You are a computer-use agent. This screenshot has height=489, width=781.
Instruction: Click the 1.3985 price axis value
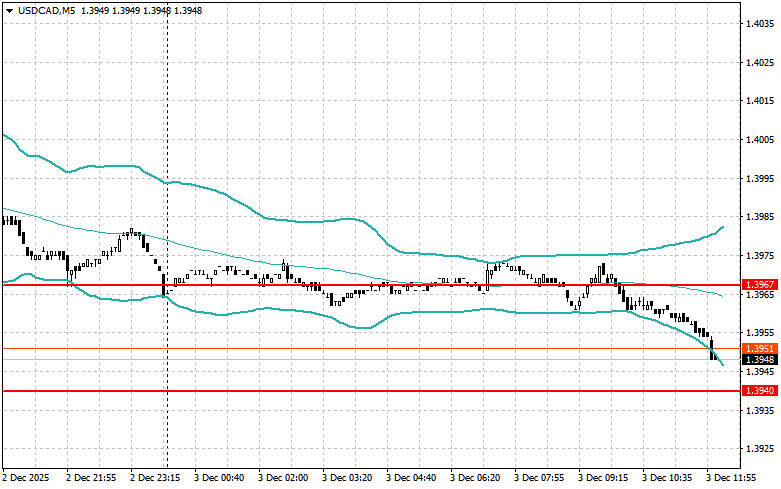tap(760, 217)
